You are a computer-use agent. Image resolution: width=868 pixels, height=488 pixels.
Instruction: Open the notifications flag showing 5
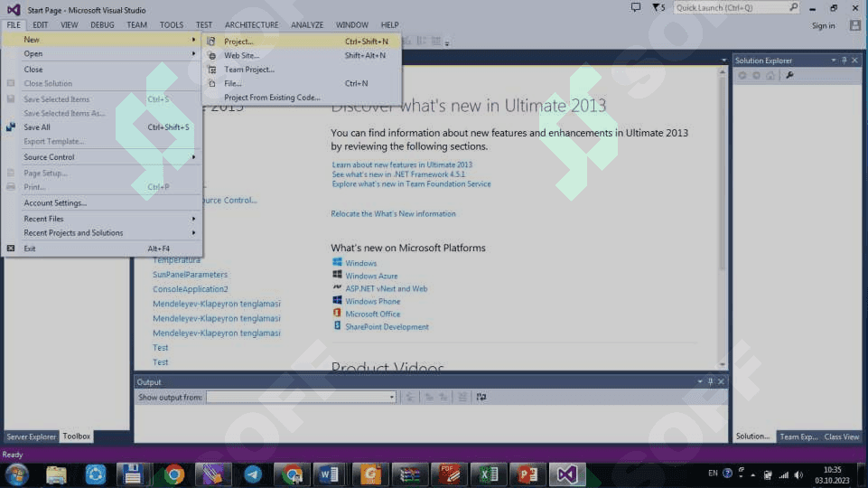click(x=658, y=8)
